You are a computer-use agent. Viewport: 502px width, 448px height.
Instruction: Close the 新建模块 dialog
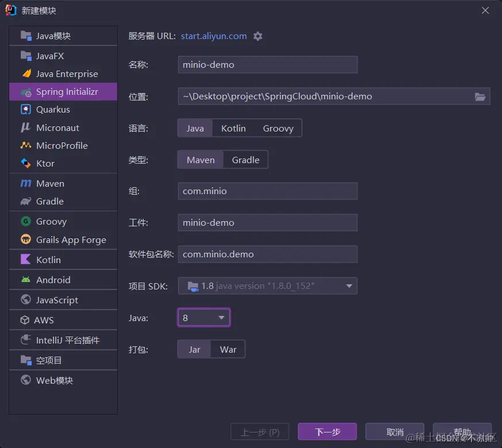click(485, 10)
